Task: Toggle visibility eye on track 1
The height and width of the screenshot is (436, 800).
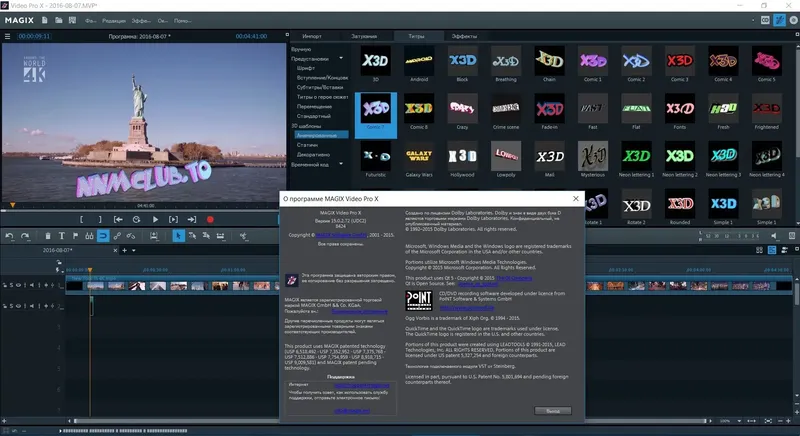Action: tap(18, 285)
